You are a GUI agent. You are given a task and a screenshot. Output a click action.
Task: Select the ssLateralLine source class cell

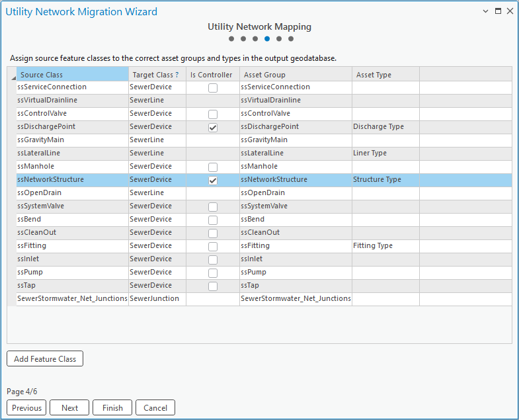[x=73, y=153]
